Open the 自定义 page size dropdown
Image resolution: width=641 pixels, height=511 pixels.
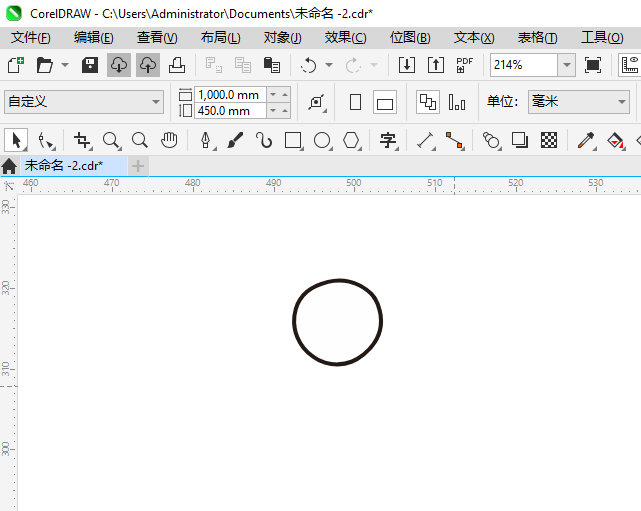click(84, 102)
